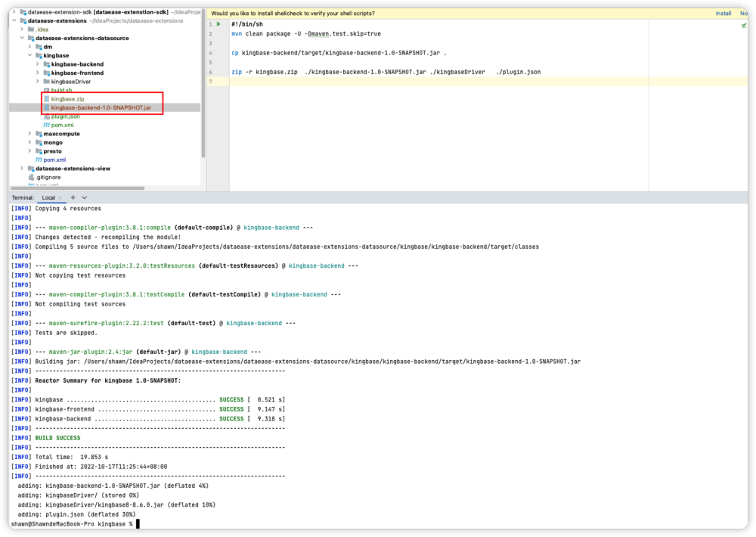Expand the .idea folder

tap(22, 29)
